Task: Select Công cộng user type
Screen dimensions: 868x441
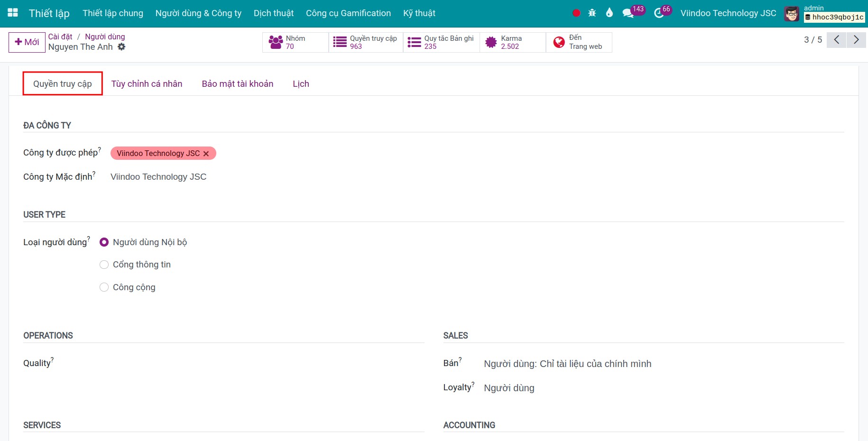Action: 104,287
